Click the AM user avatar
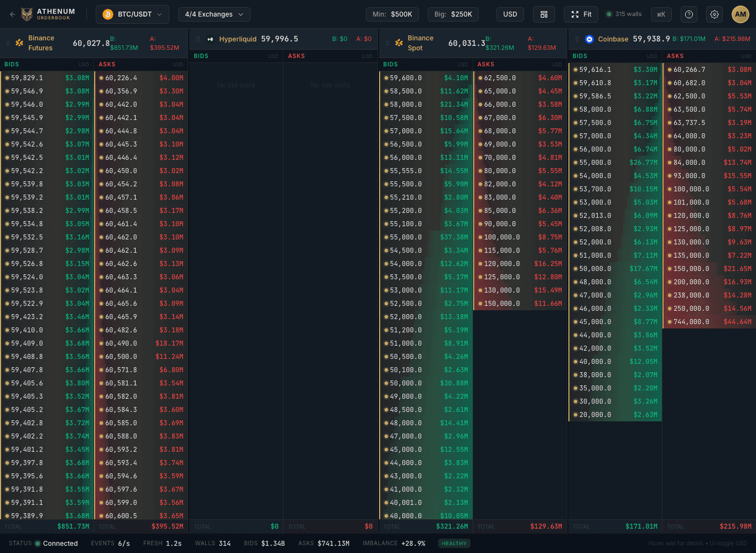The width and height of the screenshot is (756, 553). (741, 14)
